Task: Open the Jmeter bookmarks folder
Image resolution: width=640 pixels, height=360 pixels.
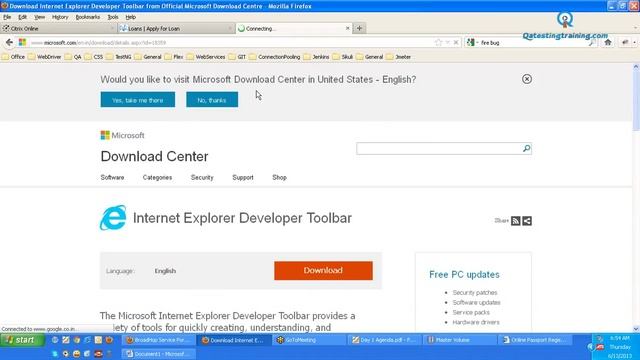Action: [398, 57]
